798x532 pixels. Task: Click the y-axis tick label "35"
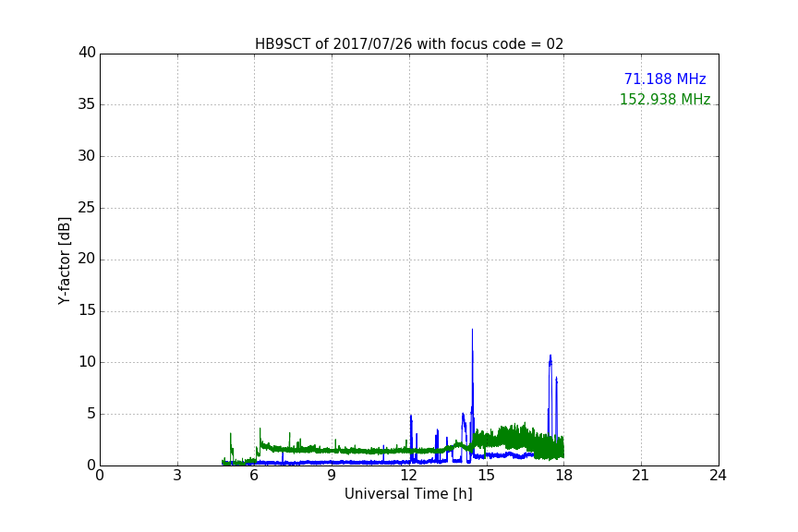(87, 104)
